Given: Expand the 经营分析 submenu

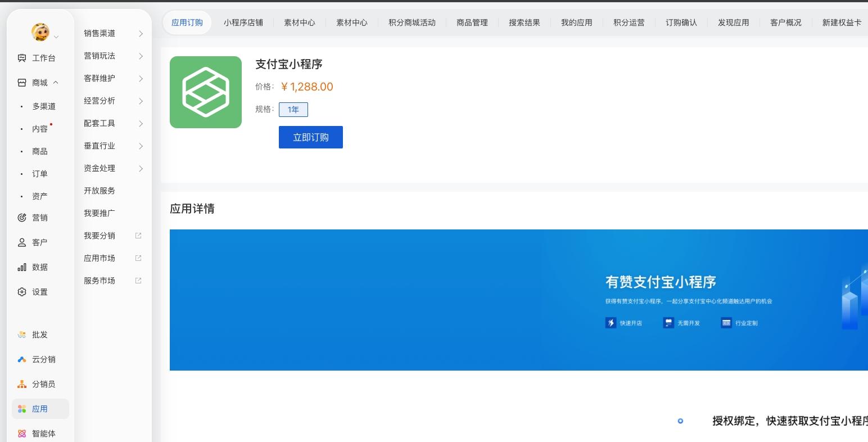Looking at the screenshot, I should coord(141,101).
